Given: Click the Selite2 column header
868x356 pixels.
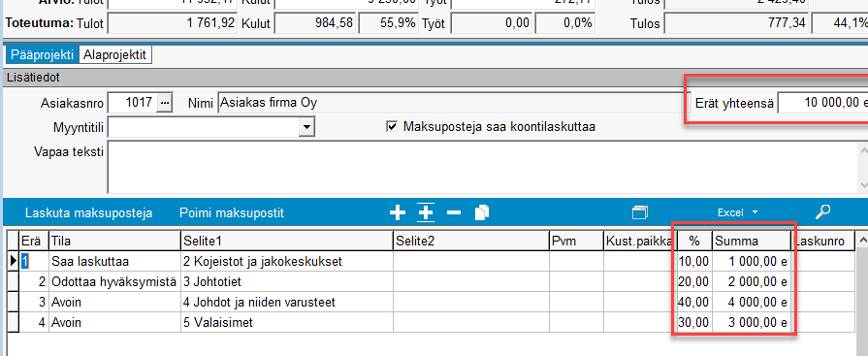Looking at the screenshot, I should point(471,241).
